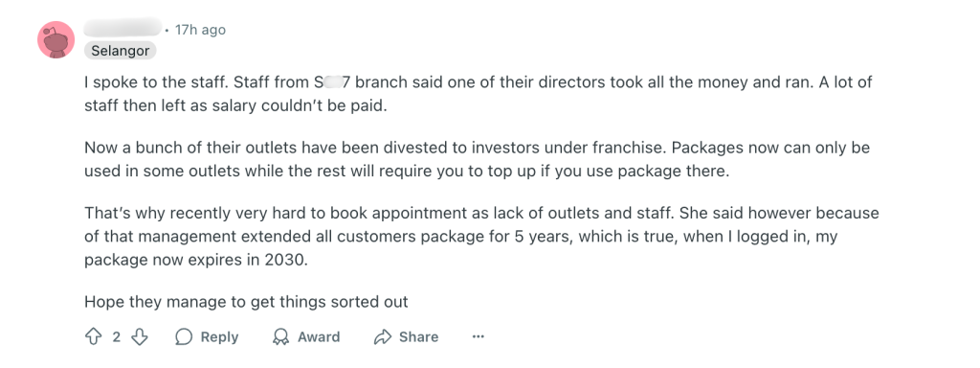Click the speech bubble reply icon
This screenshot has width=980, height=368.
[x=183, y=337]
